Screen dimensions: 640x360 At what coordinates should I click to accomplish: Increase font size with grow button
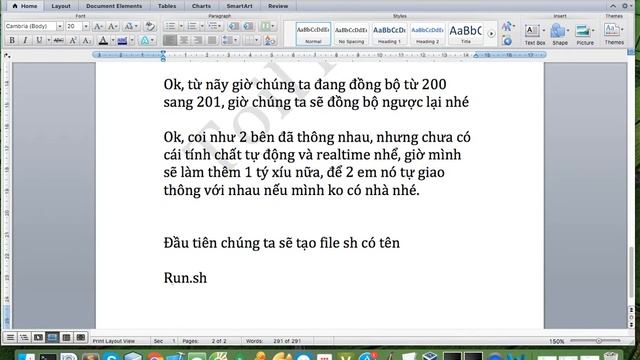coord(98,27)
